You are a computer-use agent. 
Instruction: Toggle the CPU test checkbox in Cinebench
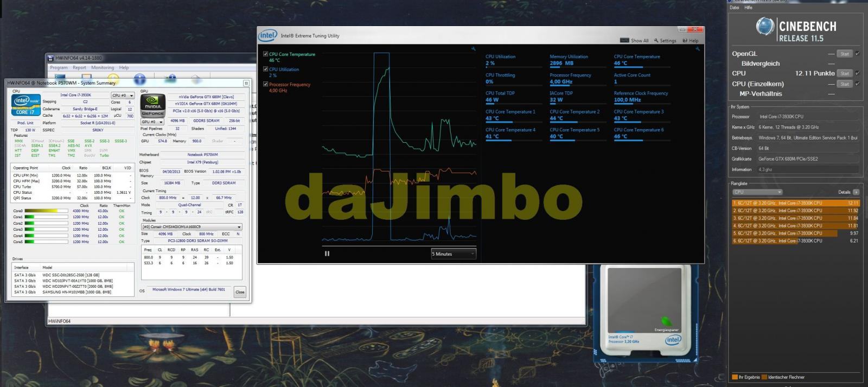click(x=857, y=73)
